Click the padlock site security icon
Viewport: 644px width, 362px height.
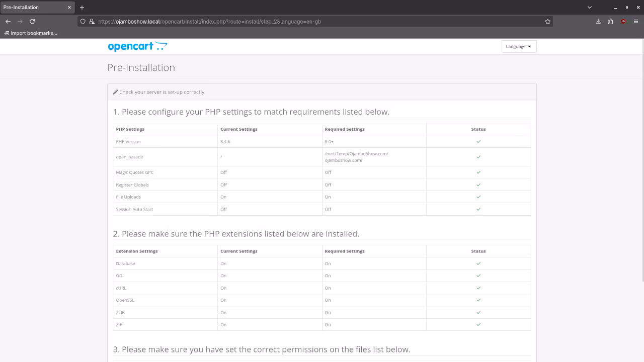tap(92, 22)
